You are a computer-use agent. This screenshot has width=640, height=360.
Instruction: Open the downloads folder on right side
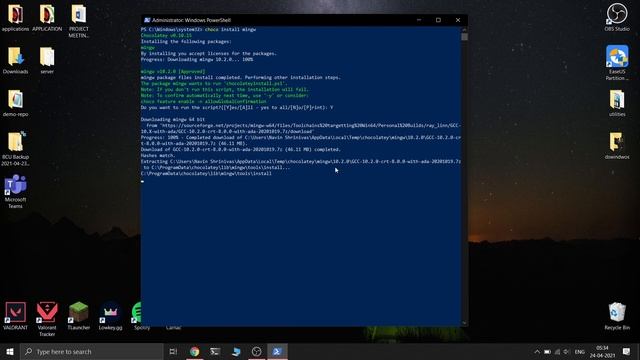point(617,146)
